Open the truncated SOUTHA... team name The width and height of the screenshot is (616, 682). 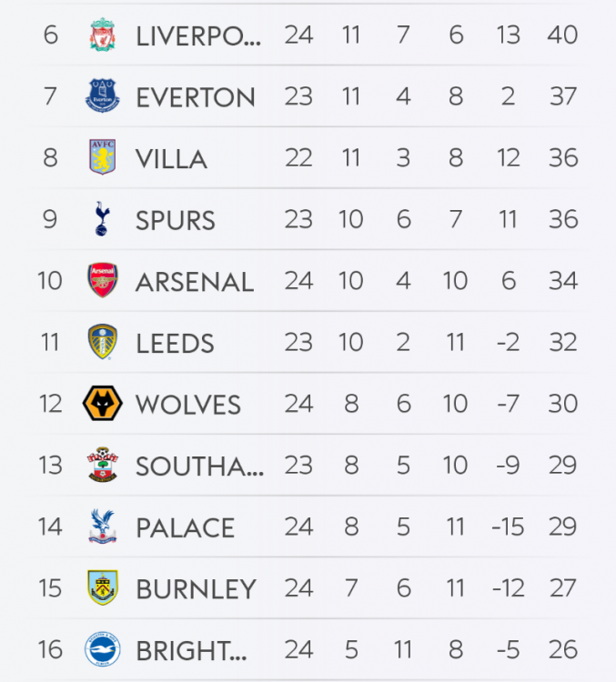tap(199, 466)
